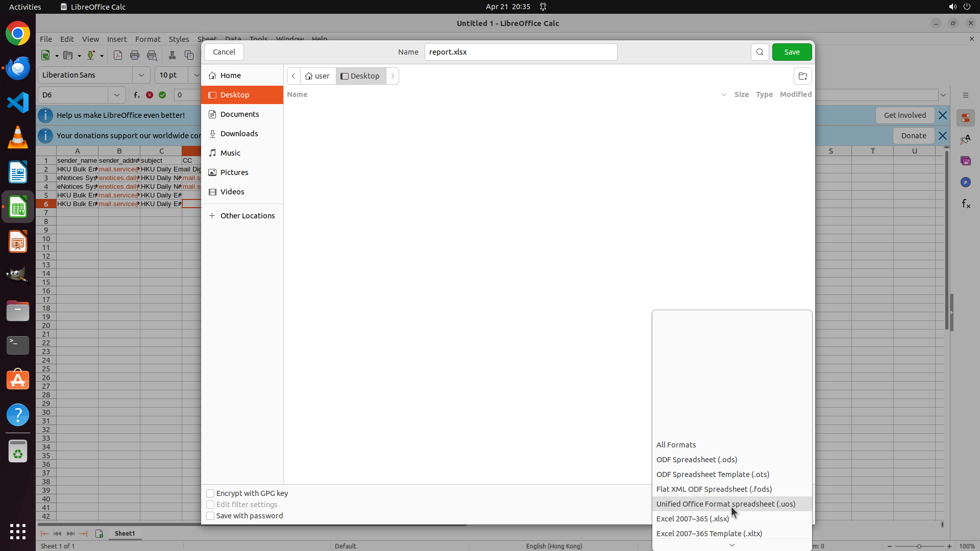Click the Print toolbar icon
Image resolution: width=980 pixels, height=551 pixels.
(135, 55)
